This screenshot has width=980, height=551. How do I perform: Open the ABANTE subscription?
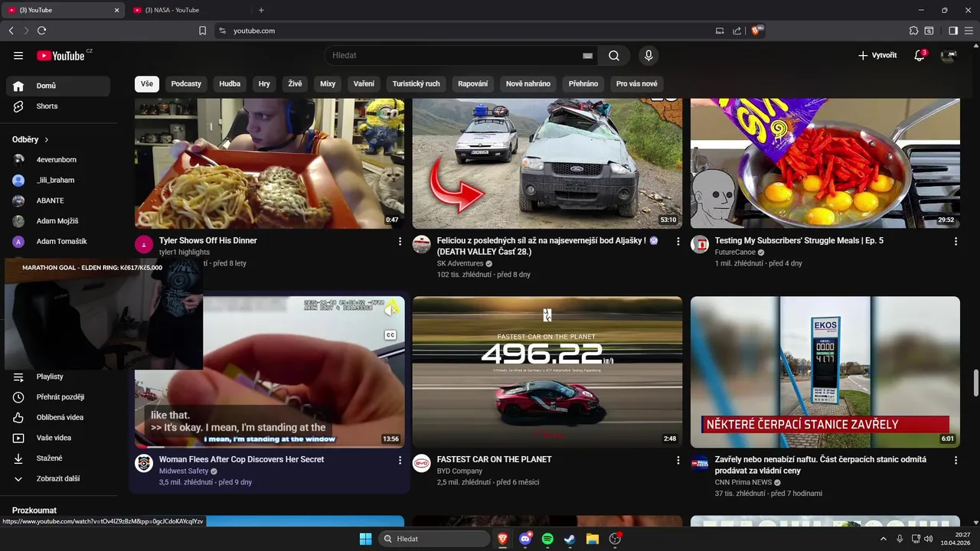click(58, 201)
